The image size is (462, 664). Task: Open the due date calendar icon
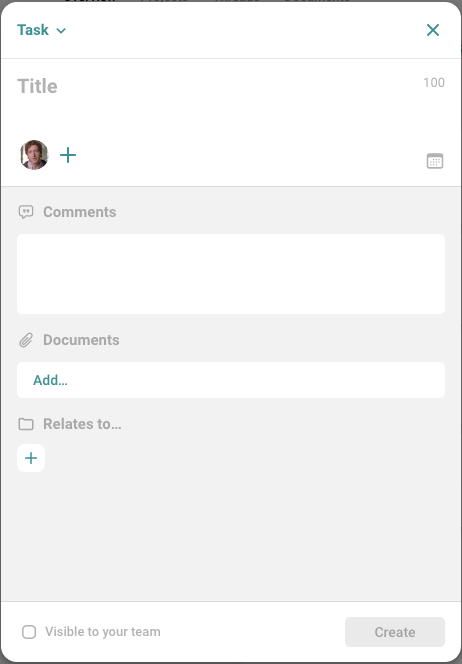pos(434,161)
